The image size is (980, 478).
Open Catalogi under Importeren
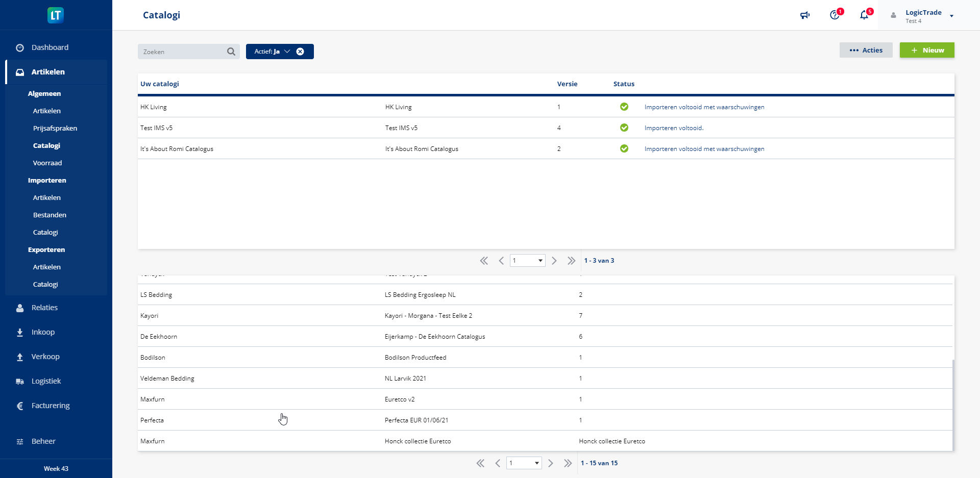[45, 232]
